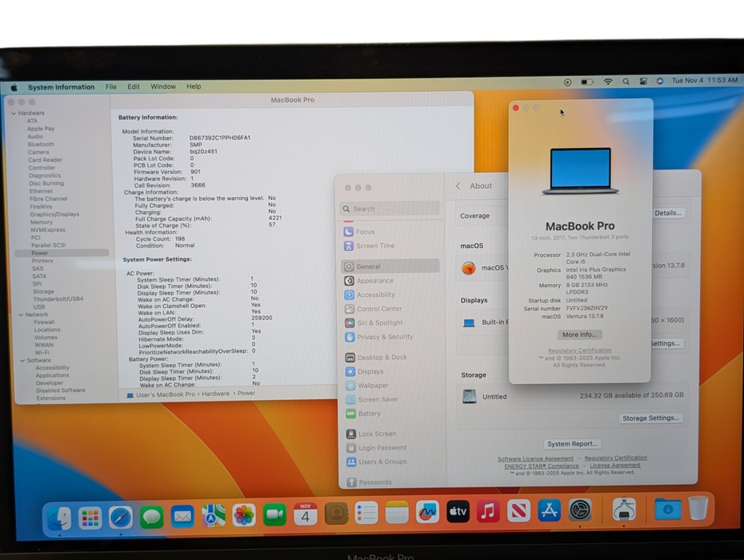Select Power in System Information sidebar
744x560 pixels.
click(62, 253)
